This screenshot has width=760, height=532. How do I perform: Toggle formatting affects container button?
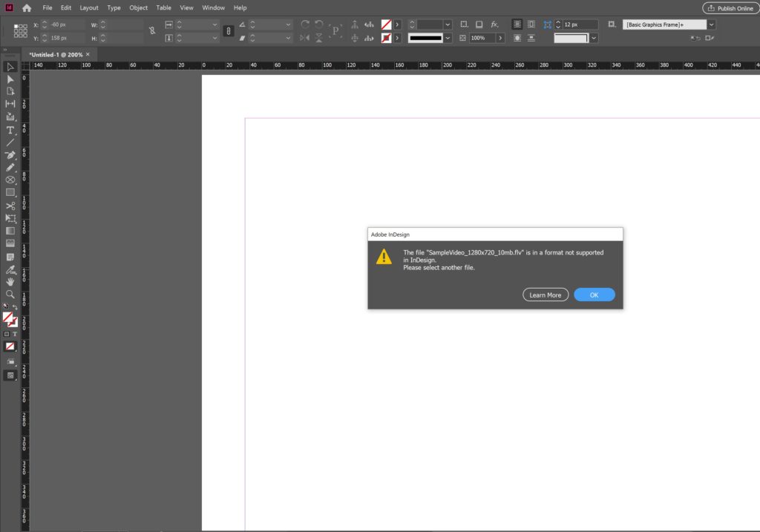coord(7,334)
